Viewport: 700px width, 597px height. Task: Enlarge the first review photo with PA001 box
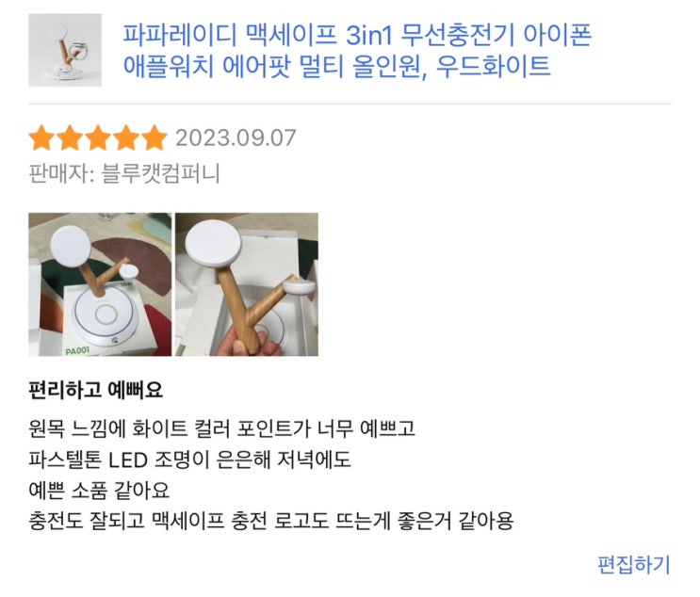[x=100, y=284]
